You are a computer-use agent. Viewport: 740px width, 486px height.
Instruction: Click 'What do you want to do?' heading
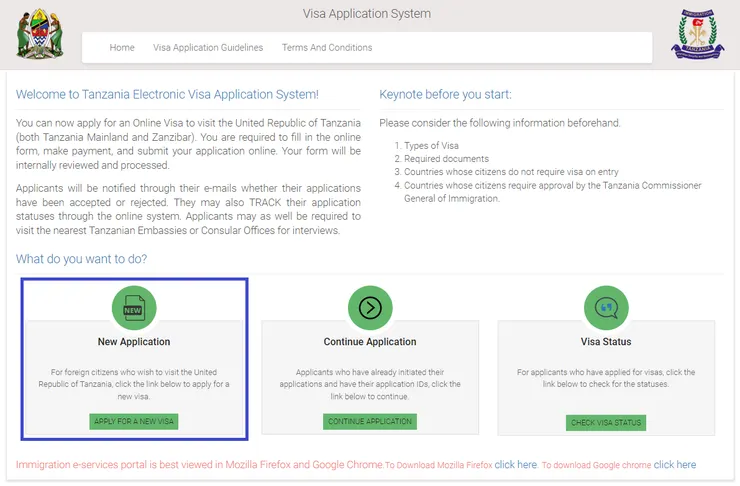coord(81,259)
